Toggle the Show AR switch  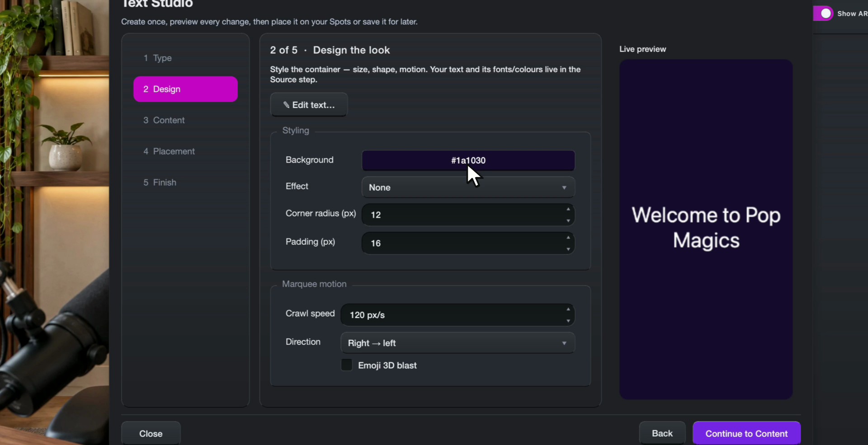click(823, 14)
